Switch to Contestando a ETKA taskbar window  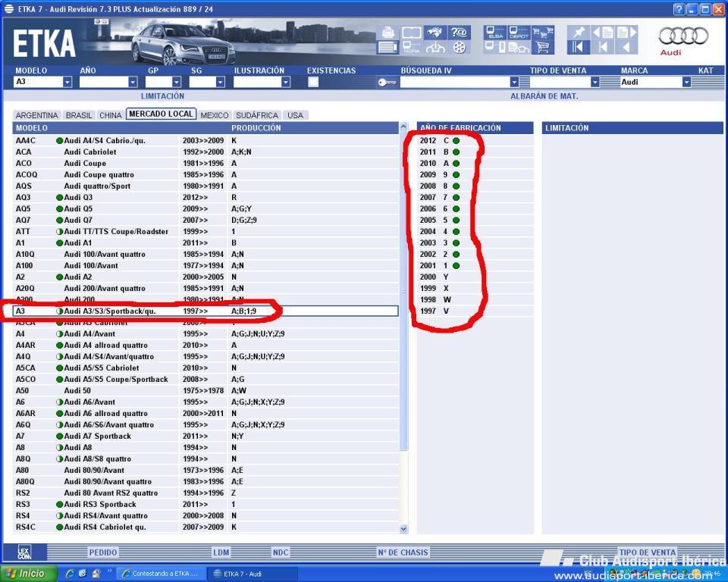click(160, 574)
